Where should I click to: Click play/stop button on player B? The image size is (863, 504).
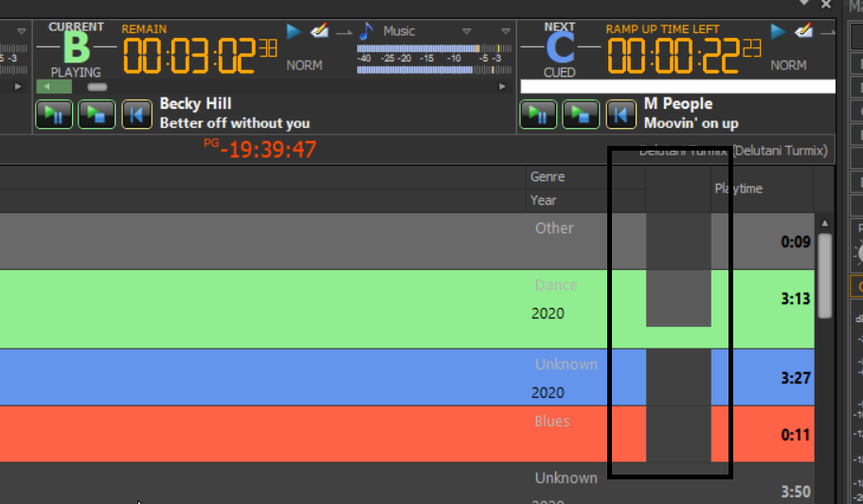95,115
